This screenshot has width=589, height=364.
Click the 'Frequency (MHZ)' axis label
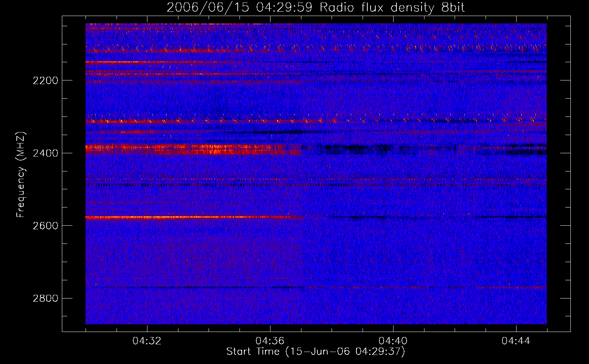pyautogui.click(x=21, y=175)
